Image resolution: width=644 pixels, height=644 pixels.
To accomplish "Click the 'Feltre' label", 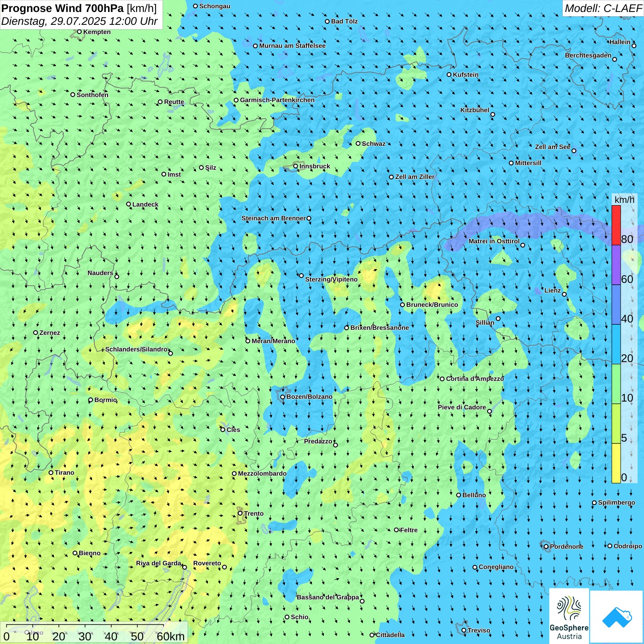I will click(409, 530).
